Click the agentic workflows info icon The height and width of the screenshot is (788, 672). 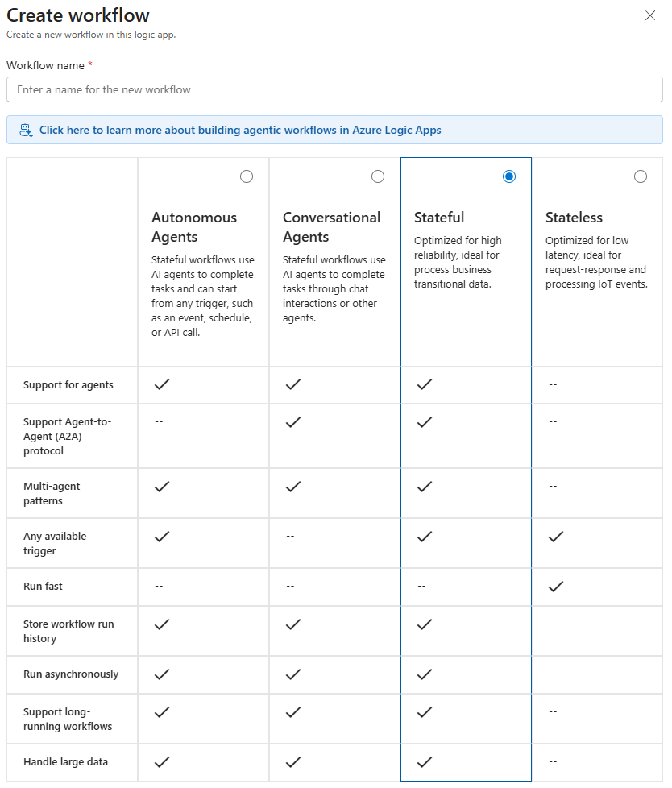coord(26,130)
